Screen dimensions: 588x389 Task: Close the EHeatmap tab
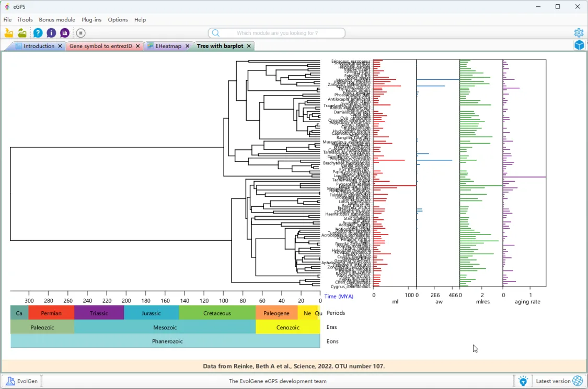click(187, 46)
